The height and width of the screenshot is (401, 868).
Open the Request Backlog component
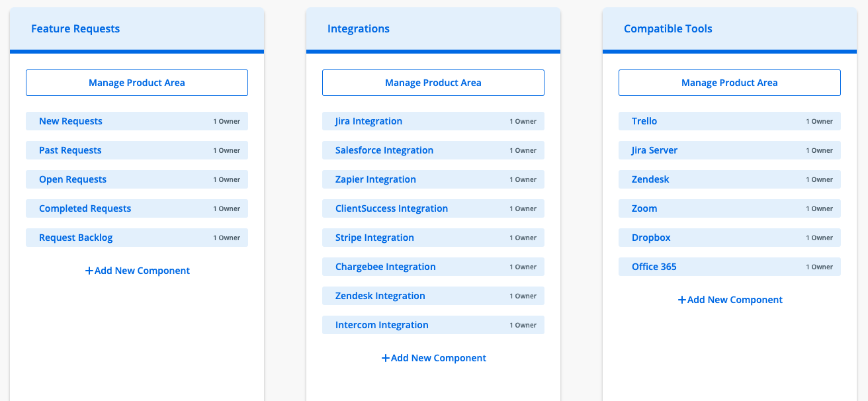[76, 238]
